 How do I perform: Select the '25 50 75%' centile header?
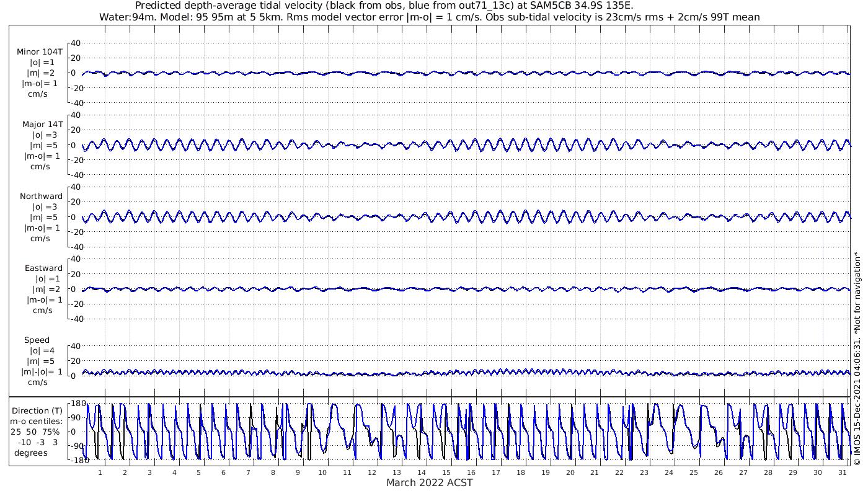pyautogui.click(x=35, y=432)
